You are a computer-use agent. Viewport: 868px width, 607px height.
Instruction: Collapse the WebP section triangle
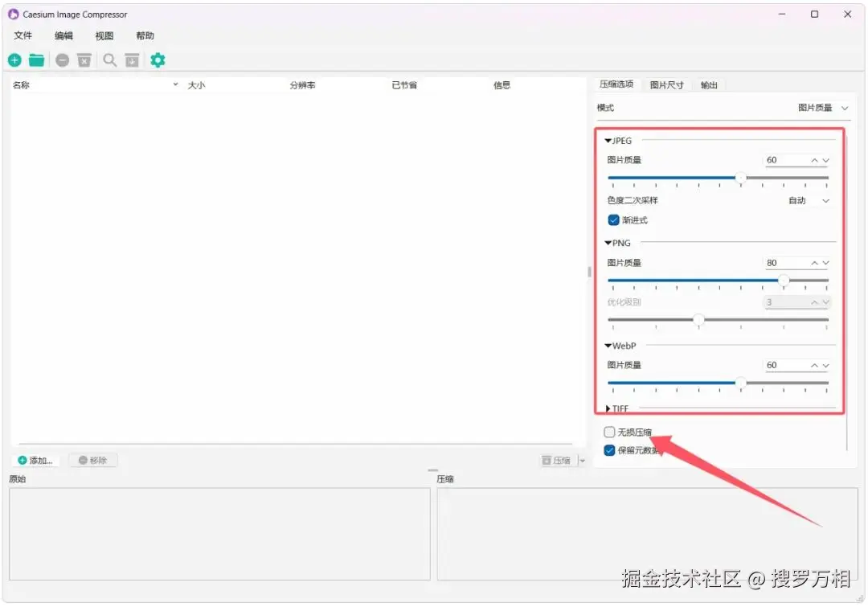coord(608,346)
